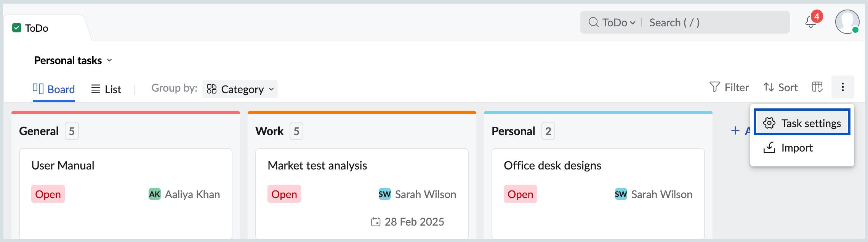Click the Open status on User Manual
The image size is (868, 242).
(48, 194)
